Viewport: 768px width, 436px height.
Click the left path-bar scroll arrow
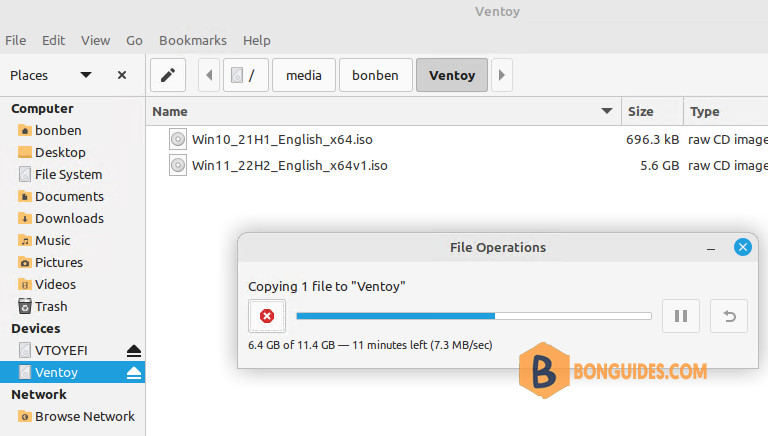point(209,75)
